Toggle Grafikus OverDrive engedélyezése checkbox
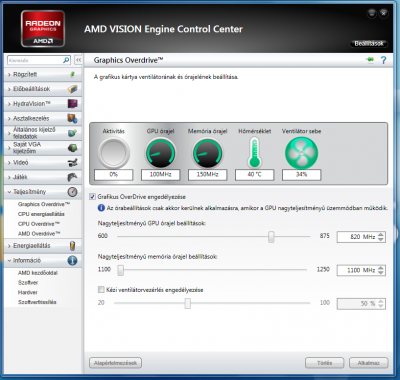 point(92,197)
